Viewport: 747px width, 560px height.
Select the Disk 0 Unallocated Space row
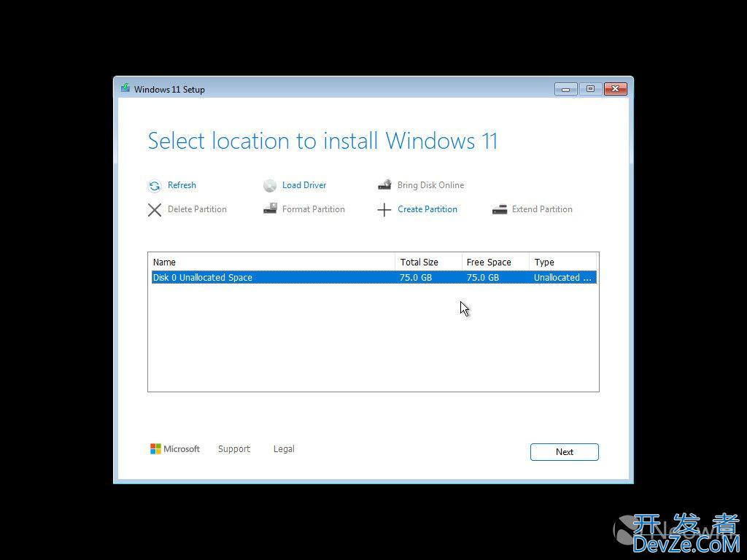click(x=374, y=278)
